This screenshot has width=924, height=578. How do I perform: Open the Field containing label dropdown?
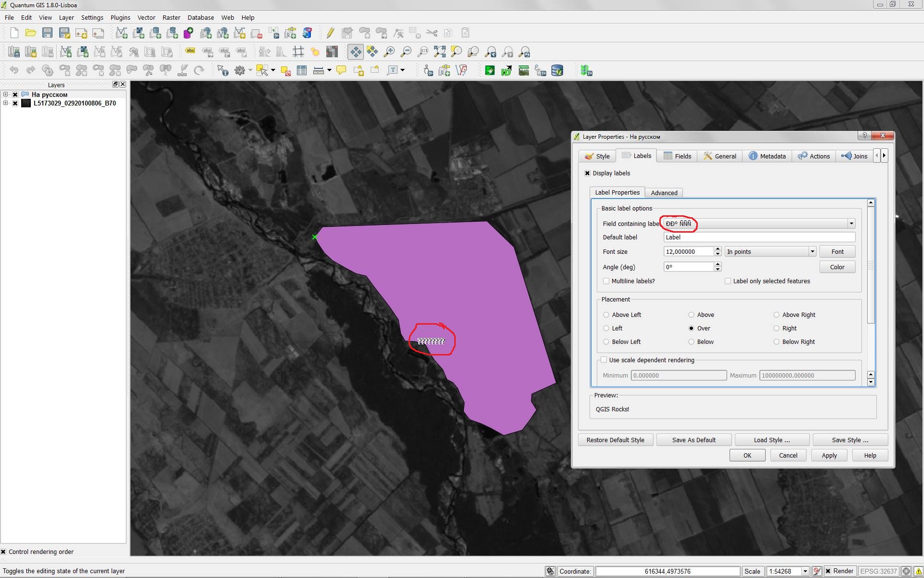coord(851,223)
